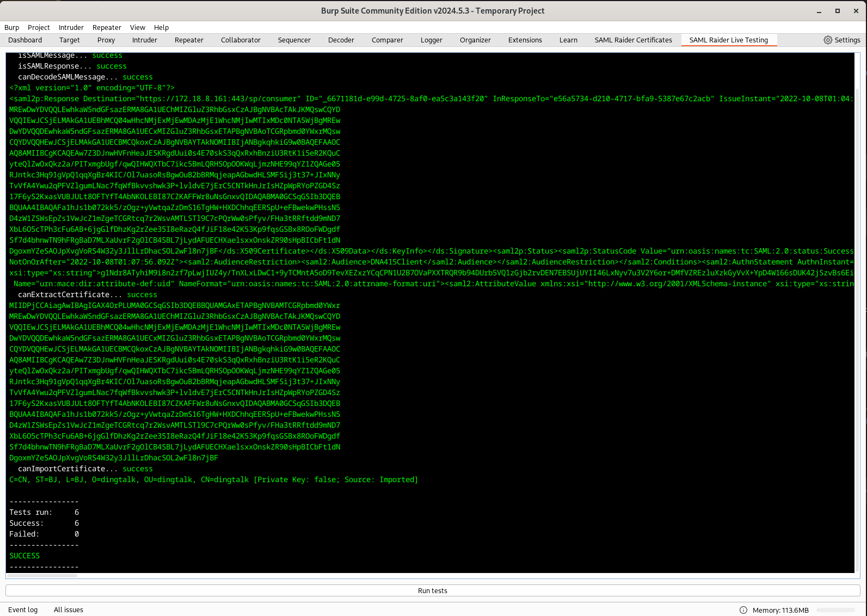Click the canExtractCertificate... success line
This screenshot has height=616, width=867.
88,294
